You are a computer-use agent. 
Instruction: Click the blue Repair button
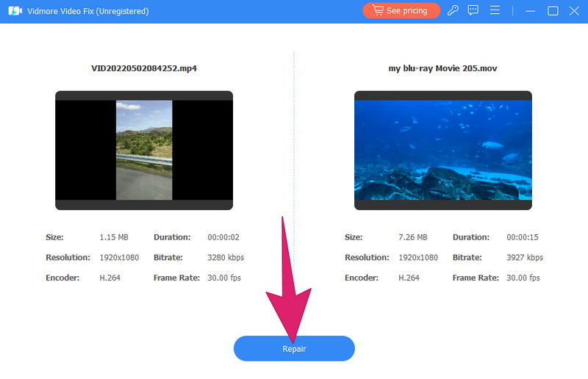pyautogui.click(x=294, y=348)
